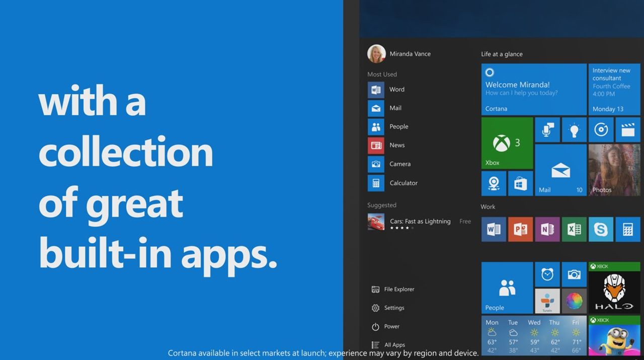Open the Alarms clock tile

tap(547, 274)
